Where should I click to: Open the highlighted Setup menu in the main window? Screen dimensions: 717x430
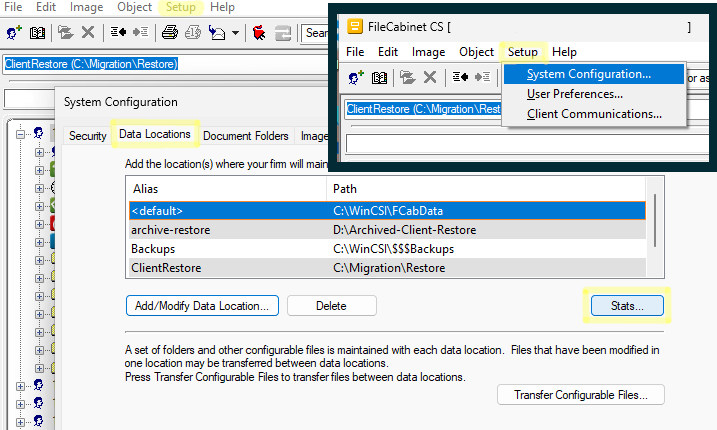tap(181, 7)
